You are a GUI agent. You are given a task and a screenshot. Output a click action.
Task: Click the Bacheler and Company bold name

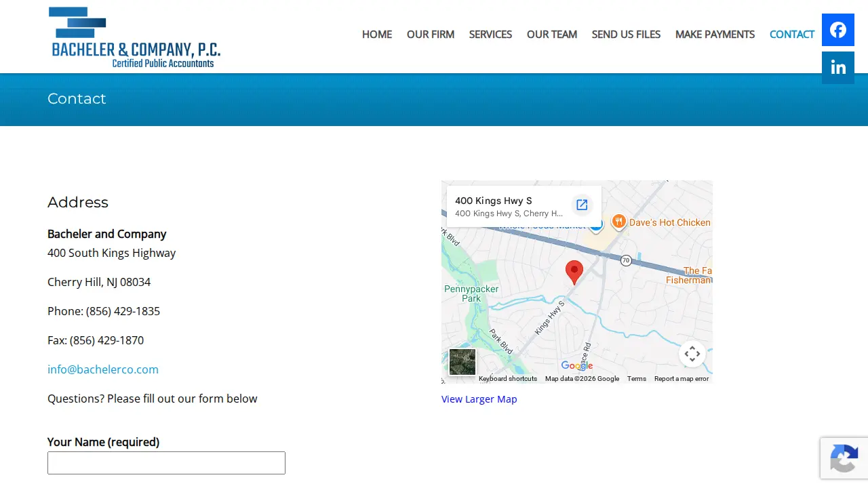coord(107,234)
